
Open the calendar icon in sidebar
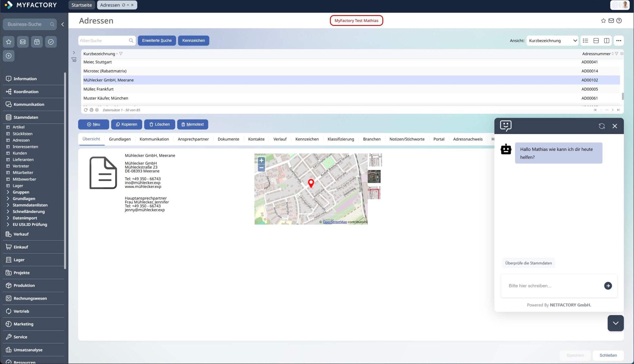37,42
